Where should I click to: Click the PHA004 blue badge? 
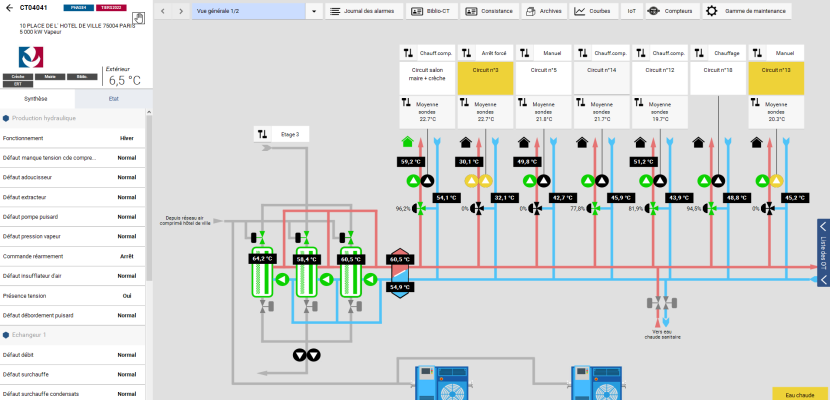point(78,8)
